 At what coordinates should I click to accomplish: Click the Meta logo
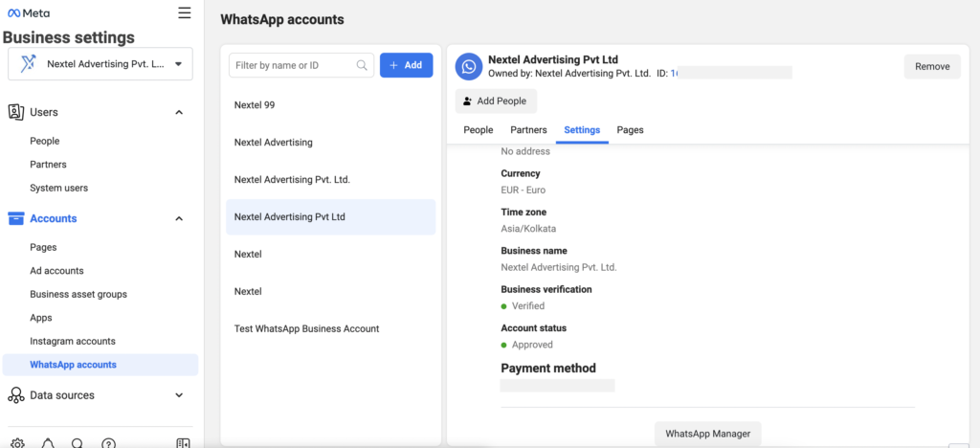29,13
